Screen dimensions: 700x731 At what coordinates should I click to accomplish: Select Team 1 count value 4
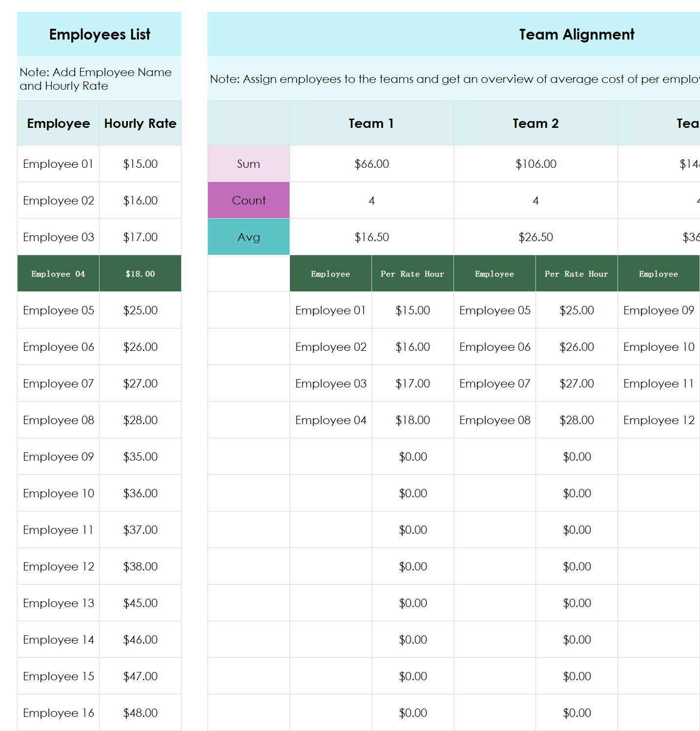pos(371,200)
